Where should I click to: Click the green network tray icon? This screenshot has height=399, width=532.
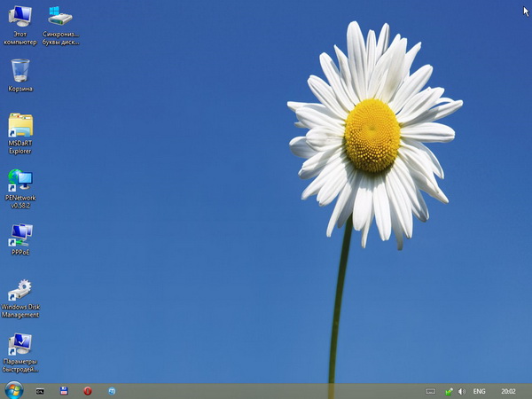click(x=450, y=391)
